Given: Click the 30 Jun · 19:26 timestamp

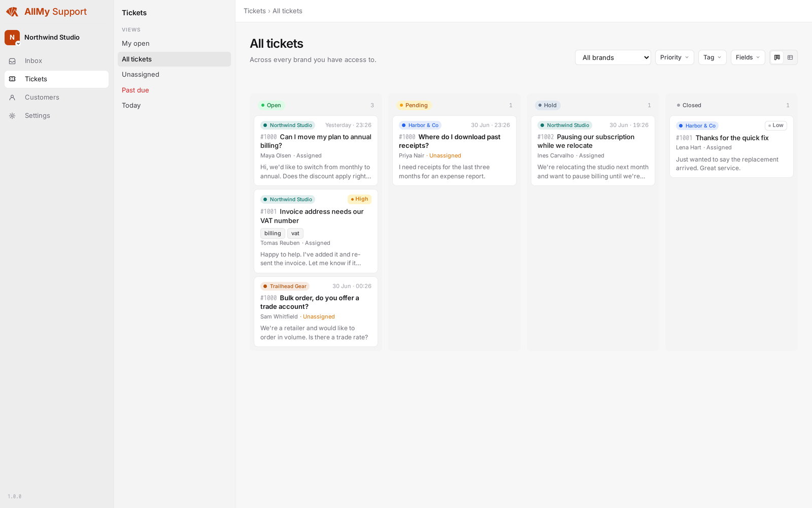Looking at the screenshot, I should [x=629, y=125].
